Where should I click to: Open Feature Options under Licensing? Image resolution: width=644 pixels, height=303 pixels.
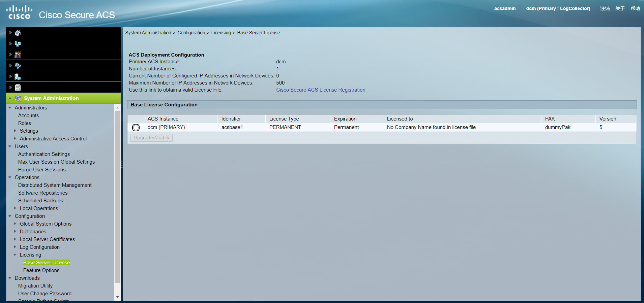41,270
